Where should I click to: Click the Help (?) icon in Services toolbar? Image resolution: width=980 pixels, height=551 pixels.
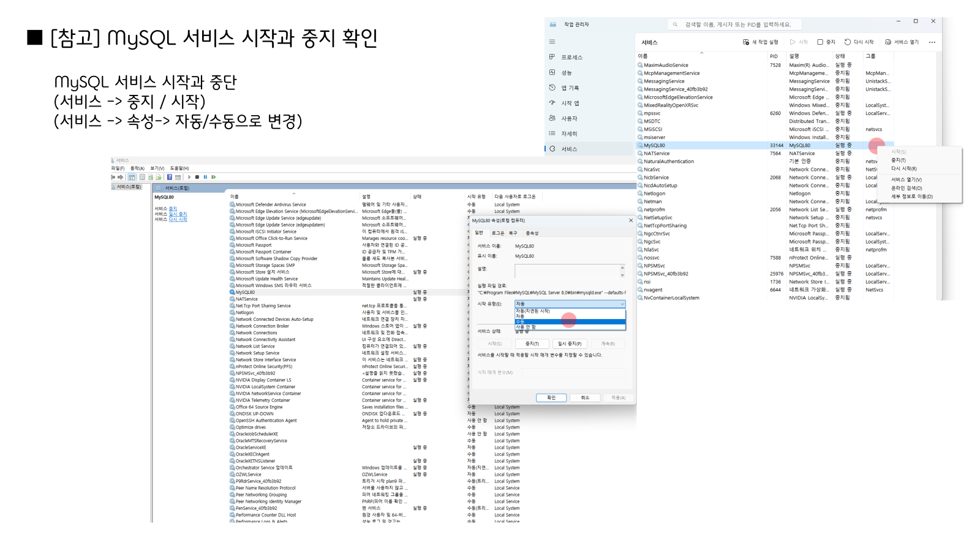click(170, 177)
